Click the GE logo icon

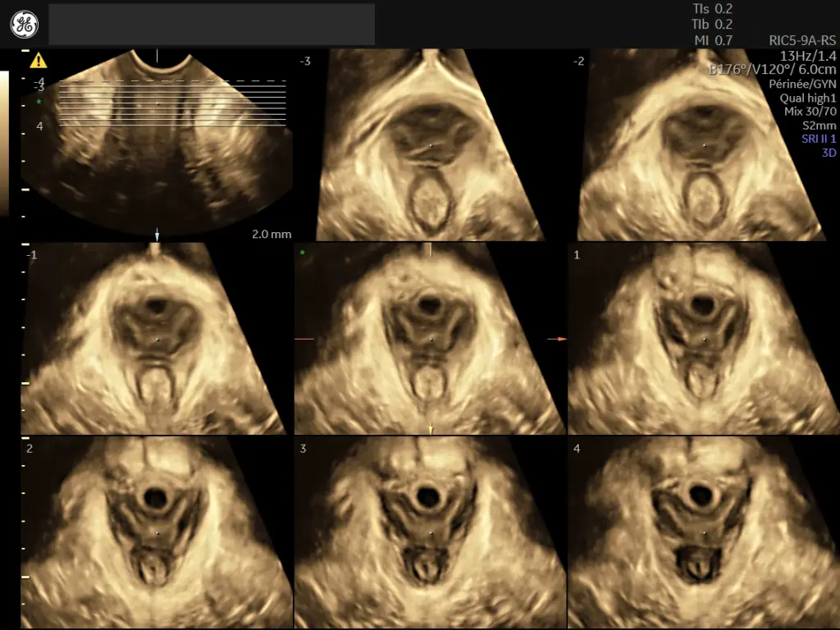(24, 25)
